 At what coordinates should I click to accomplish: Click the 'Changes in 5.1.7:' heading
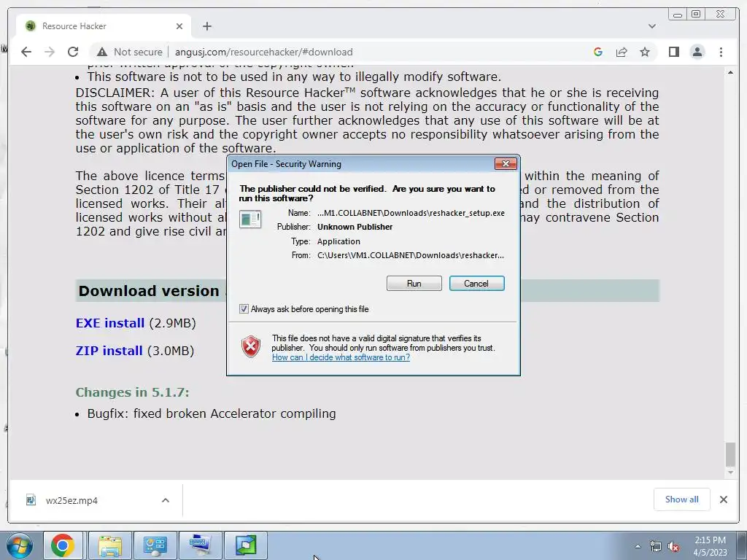(x=133, y=392)
